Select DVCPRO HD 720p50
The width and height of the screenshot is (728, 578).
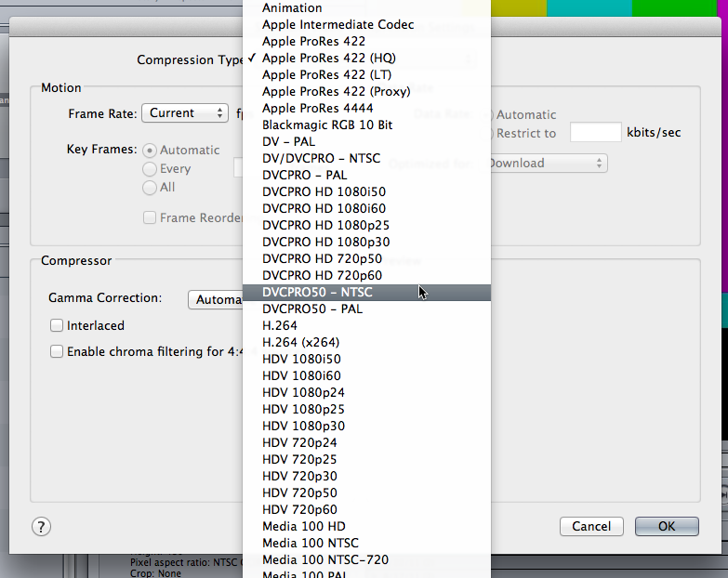click(x=366, y=258)
